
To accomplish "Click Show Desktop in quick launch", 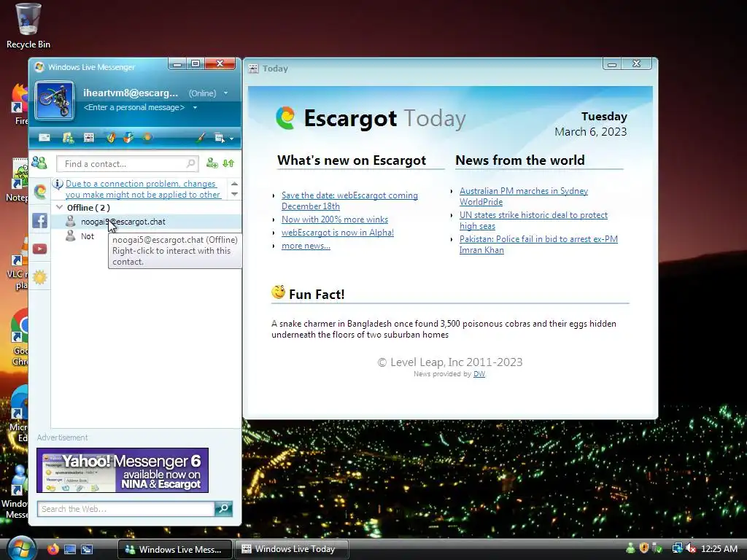I will pos(70,549).
